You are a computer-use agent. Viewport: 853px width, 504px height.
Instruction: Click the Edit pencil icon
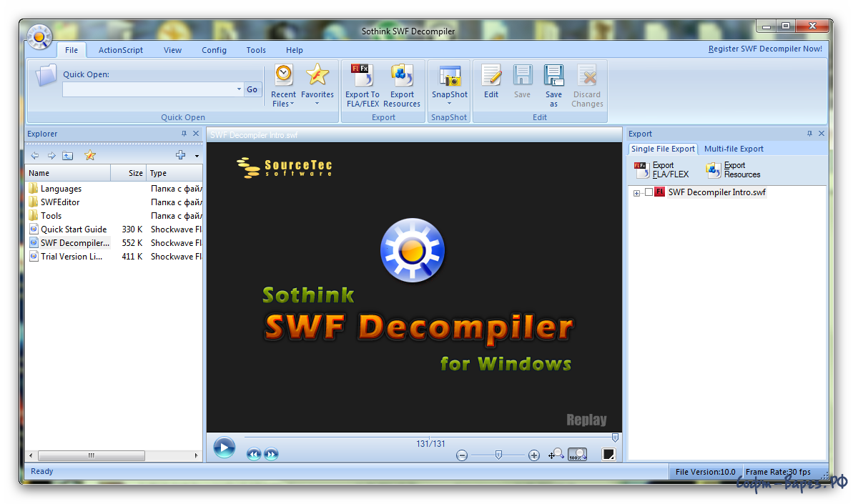491,81
